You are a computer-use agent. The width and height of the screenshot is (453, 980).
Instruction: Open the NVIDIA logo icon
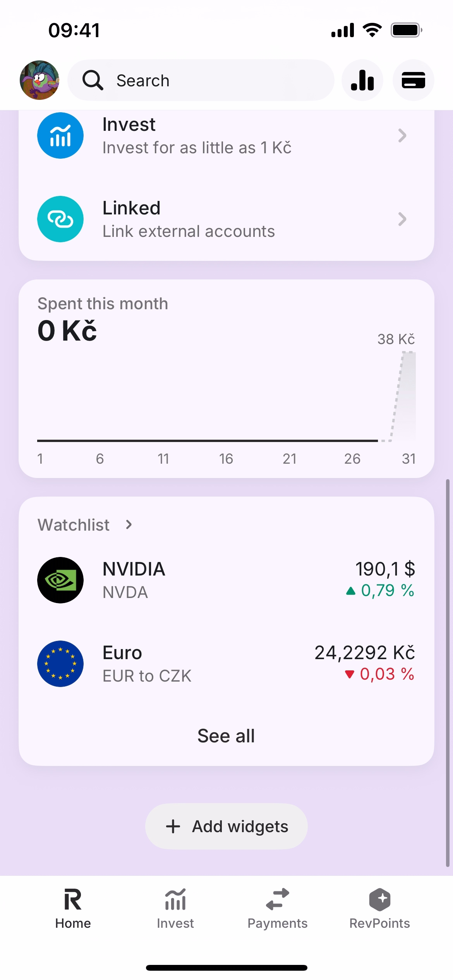pyautogui.click(x=60, y=580)
